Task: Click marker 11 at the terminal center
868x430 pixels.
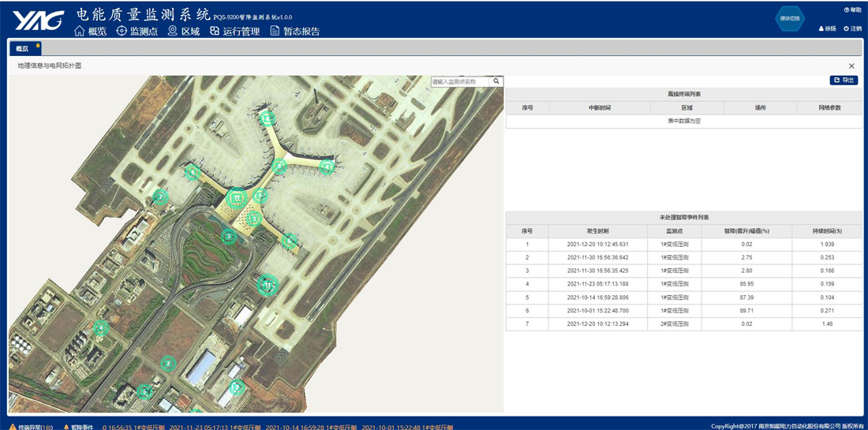Action: [x=237, y=197]
